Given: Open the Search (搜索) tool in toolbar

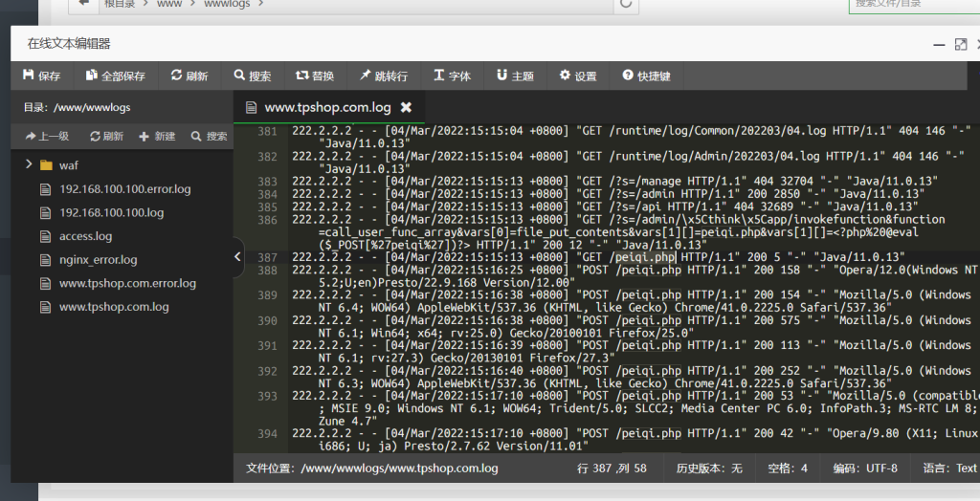Looking at the screenshot, I should [x=253, y=76].
